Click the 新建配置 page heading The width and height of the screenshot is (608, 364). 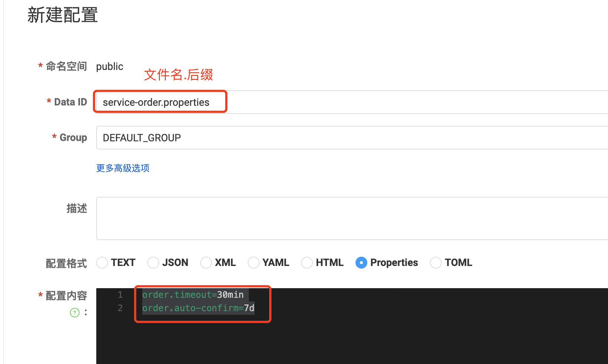click(63, 15)
